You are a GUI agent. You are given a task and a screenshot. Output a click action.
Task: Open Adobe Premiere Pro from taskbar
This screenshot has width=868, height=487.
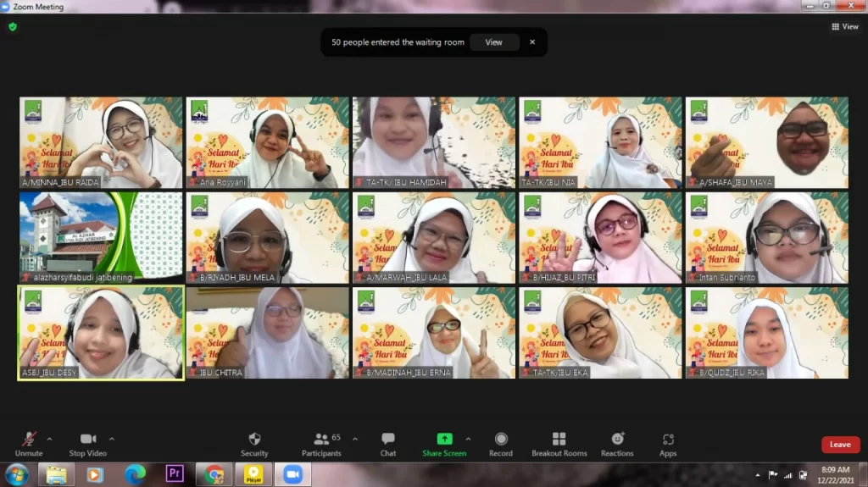(175, 475)
